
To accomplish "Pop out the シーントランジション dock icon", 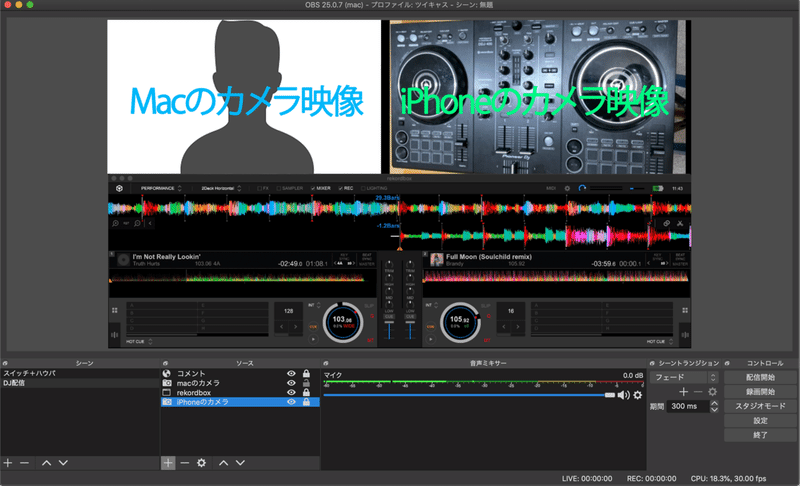I will click(652, 363).
